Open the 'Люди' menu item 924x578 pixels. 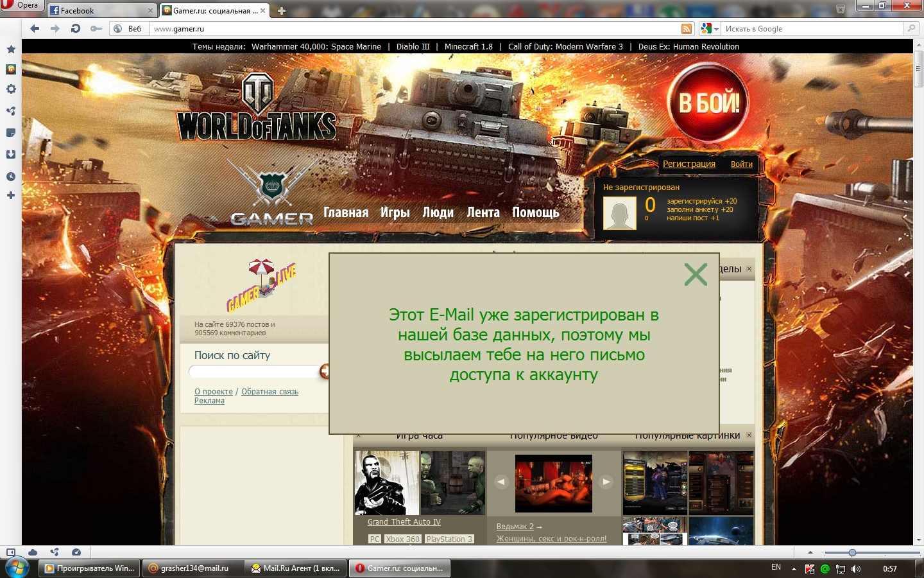(438, 213)
